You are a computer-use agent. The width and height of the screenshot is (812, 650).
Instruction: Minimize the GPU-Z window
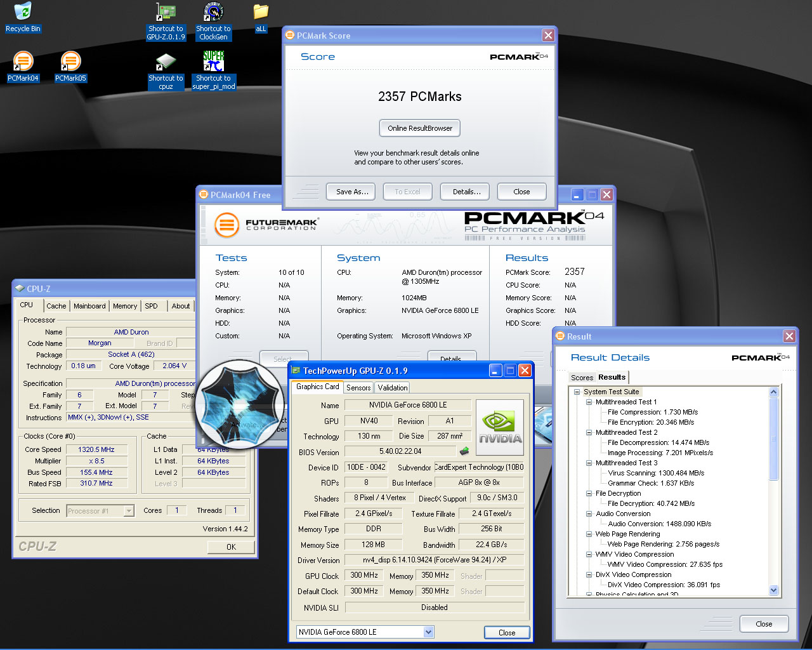(495, 370)
